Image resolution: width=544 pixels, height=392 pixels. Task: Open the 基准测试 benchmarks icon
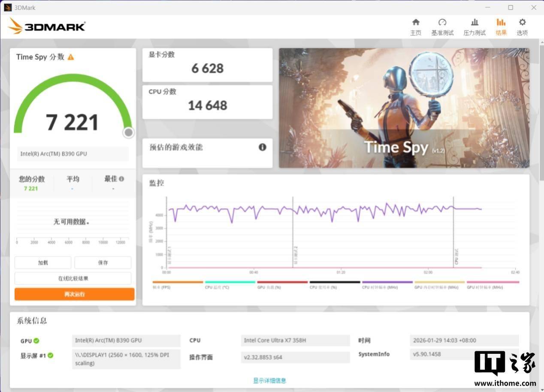tap(442, 22)
